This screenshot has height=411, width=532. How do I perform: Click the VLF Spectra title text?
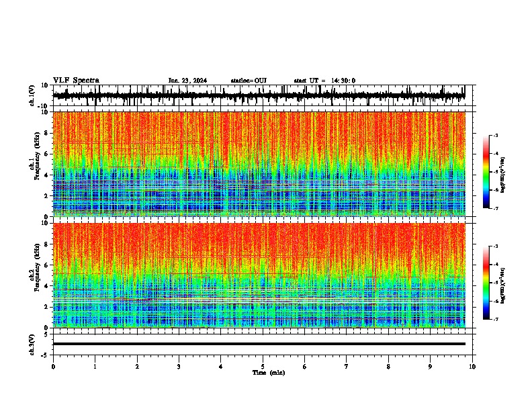tap(76, 81)
